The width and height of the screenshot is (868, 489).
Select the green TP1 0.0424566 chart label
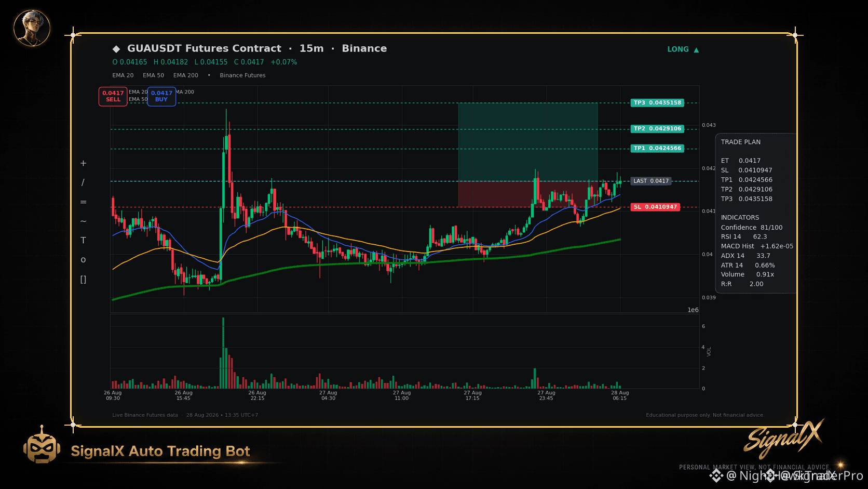coord(657,149)
